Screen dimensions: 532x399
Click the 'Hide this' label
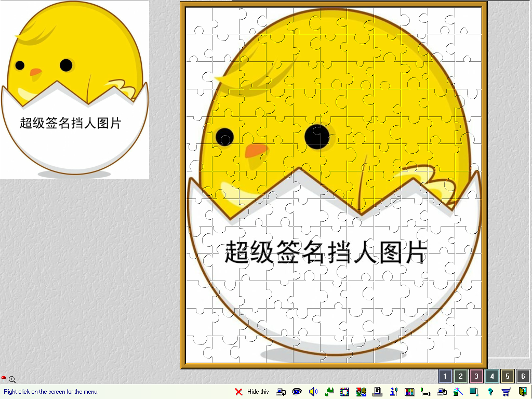(258, 392)
